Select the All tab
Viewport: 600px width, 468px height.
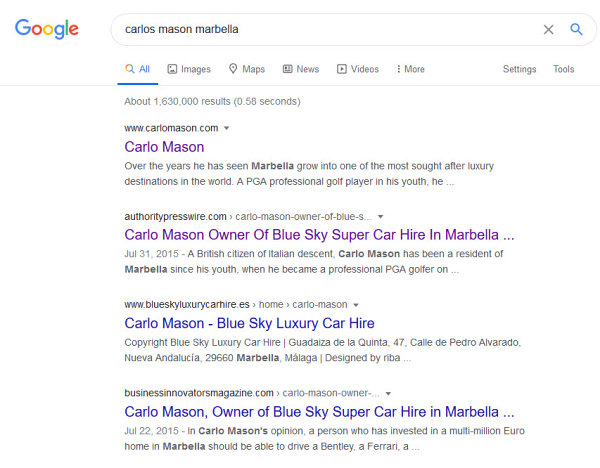click(138, 69)
